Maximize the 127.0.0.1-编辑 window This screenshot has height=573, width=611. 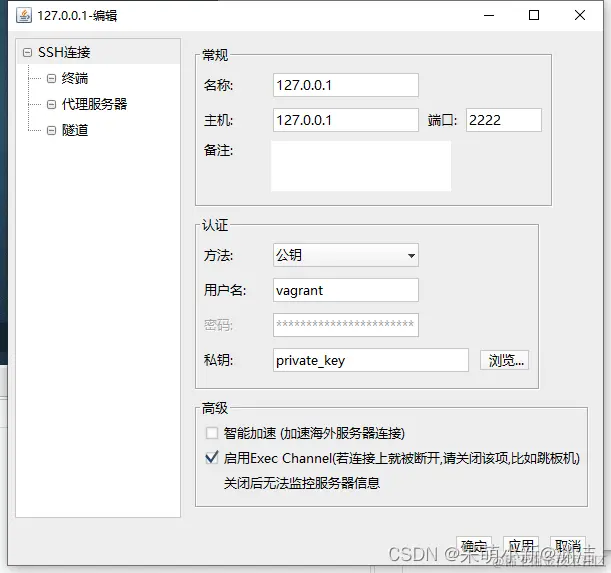coord(534,16)
